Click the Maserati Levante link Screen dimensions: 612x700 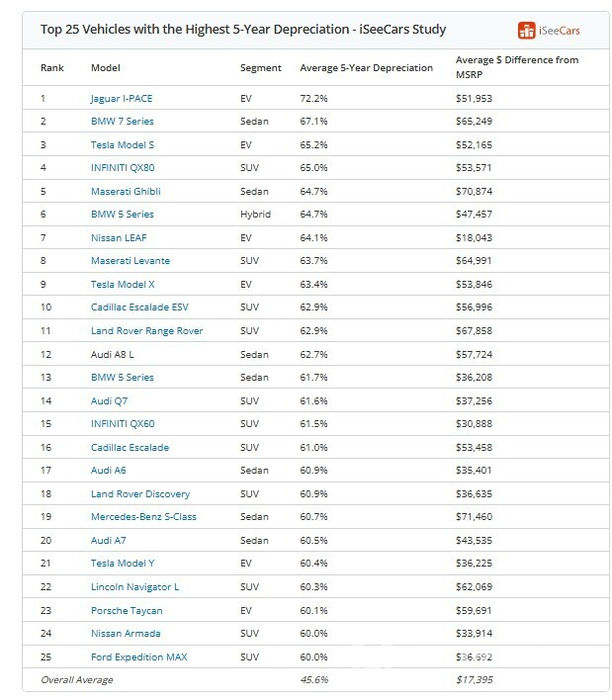[131, 261]
